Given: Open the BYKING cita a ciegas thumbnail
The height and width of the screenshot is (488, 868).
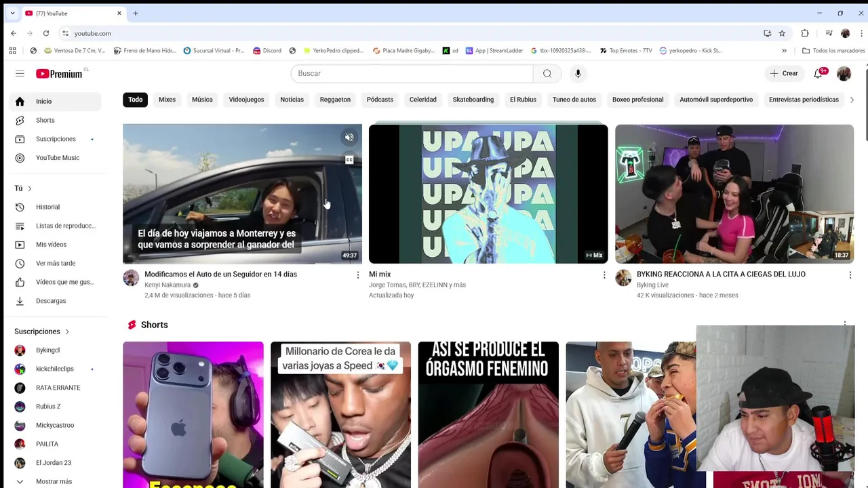Looking at the screenshot, I should tap(734, 194).
